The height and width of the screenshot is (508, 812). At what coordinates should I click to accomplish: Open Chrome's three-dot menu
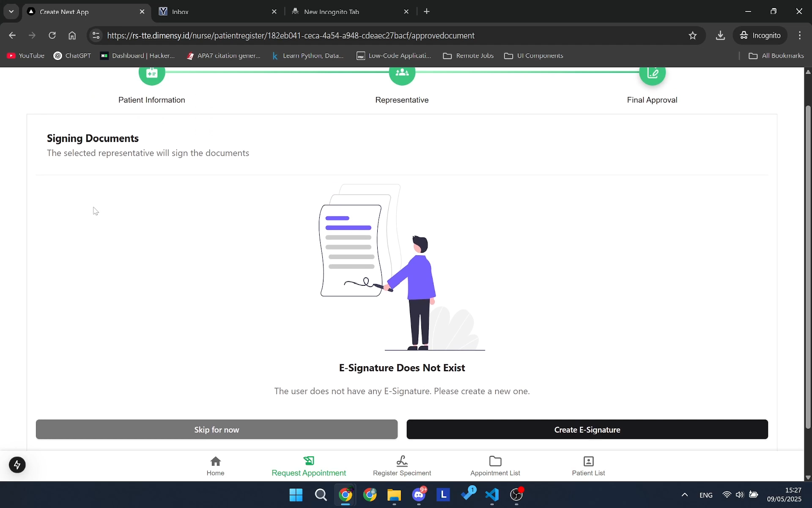coord(800,35)
